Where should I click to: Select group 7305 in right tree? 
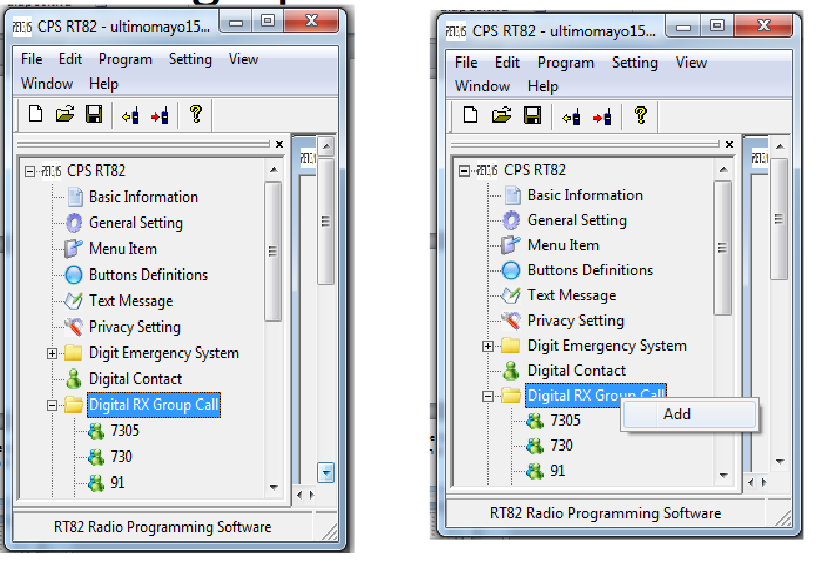tap(565, 420)
